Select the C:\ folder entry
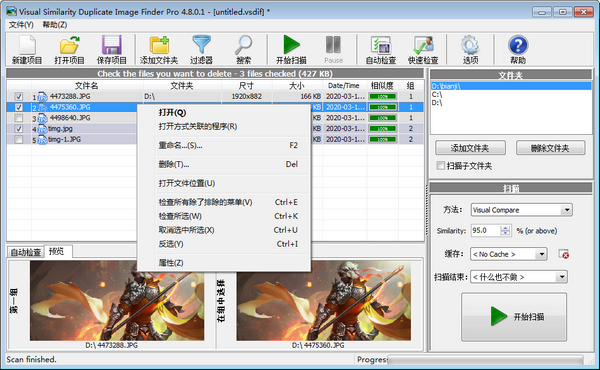This screenshot has width=600, height=370. coord(510,95)
